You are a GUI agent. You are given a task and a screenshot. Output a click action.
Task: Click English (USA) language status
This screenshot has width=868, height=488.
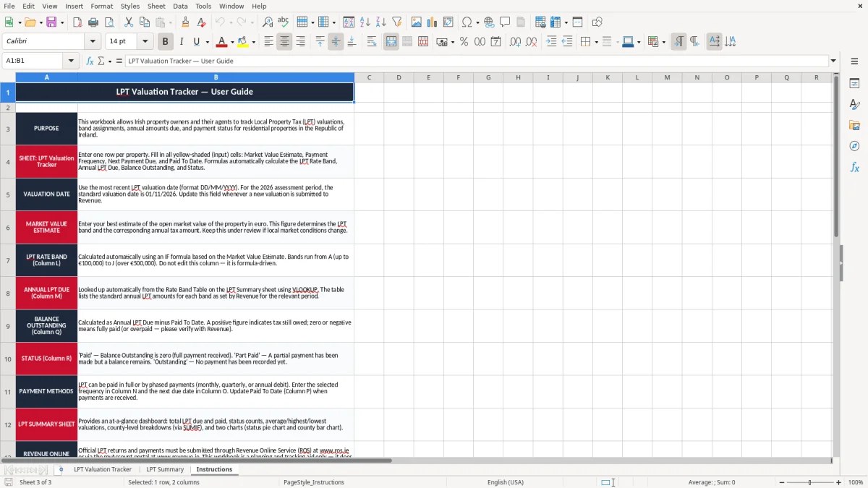(x=506, y=482)
